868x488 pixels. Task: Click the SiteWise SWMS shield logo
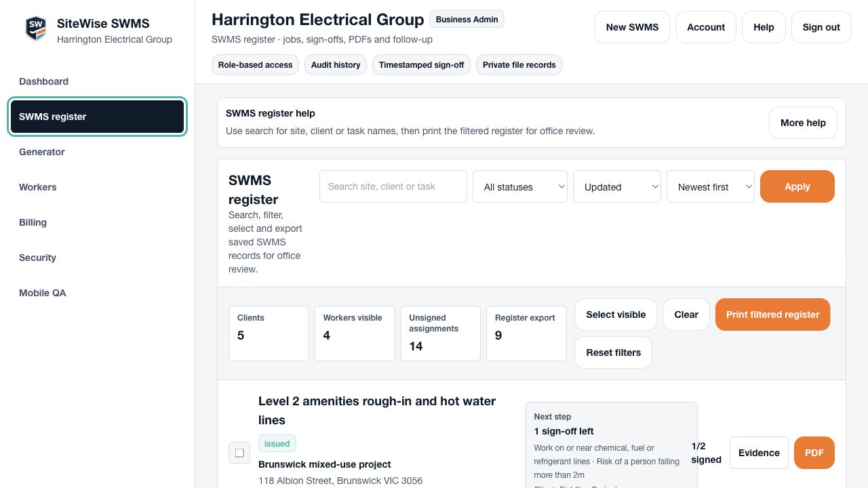(x=36, y=29)
